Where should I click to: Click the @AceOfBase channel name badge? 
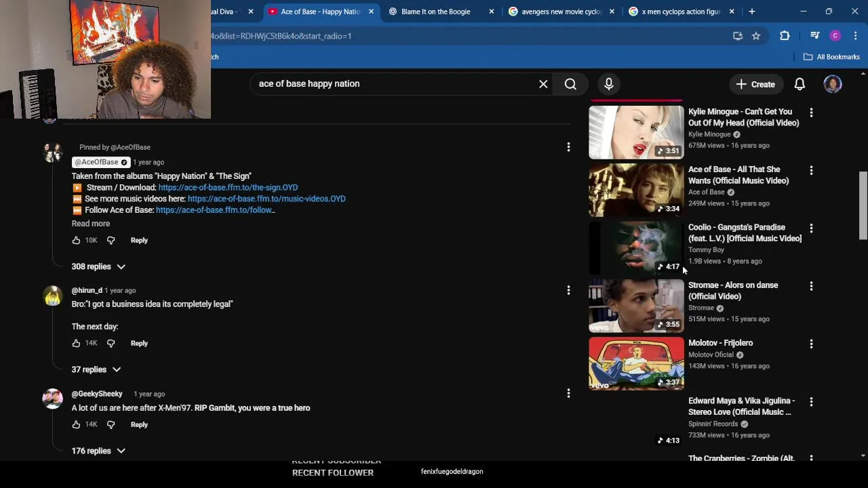[101, 162]
